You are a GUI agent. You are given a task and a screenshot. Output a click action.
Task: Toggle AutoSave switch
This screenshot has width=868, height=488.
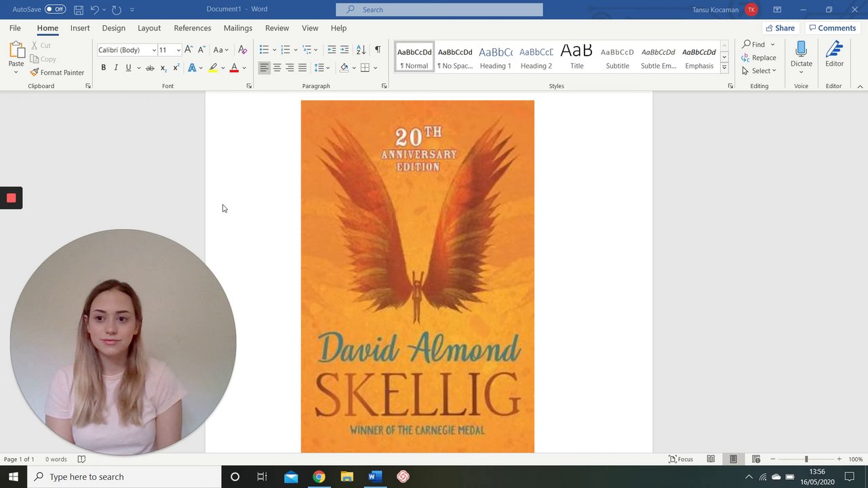click(x=55, y=9)
